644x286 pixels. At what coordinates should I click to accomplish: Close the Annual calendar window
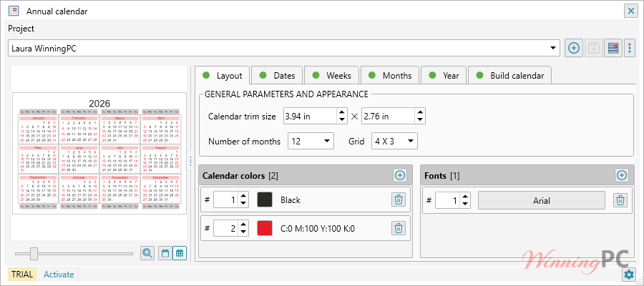(630, 11)
